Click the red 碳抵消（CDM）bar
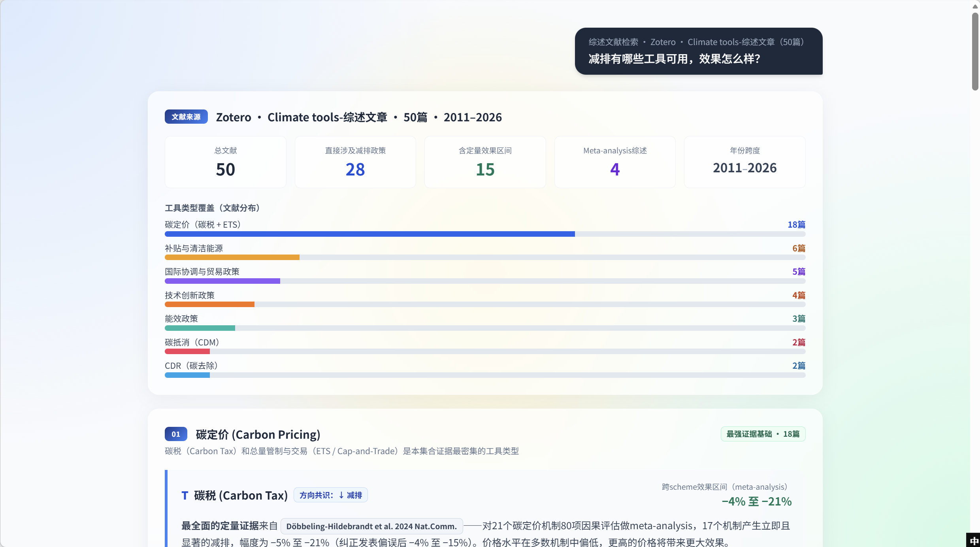Screen dimensions: 980x547 click(187, 351)
